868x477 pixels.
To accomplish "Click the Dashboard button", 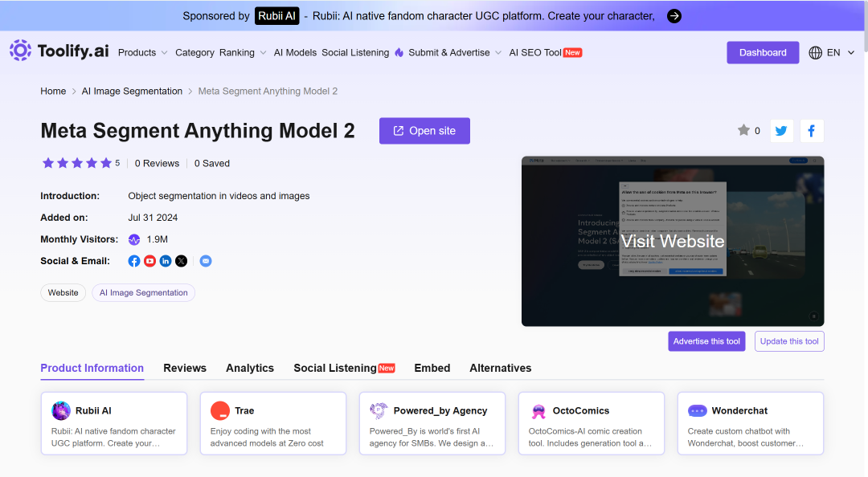I will tap(763, 52).
